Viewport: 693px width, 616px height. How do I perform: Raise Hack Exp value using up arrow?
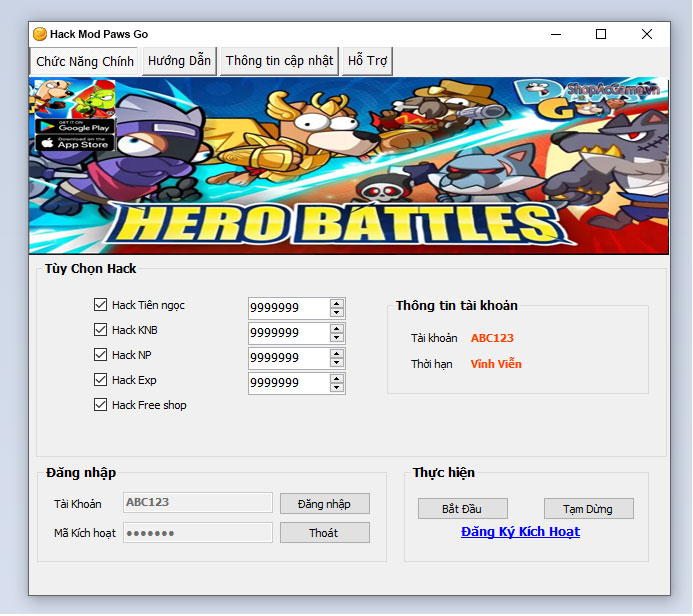(x=337, y=379)
